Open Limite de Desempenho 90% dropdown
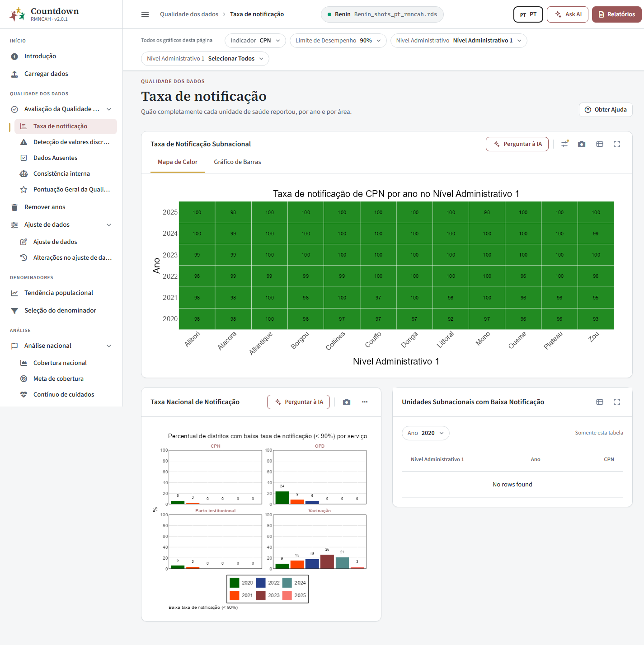The height and width of the screenshot is (645, 644). [338, 41]
